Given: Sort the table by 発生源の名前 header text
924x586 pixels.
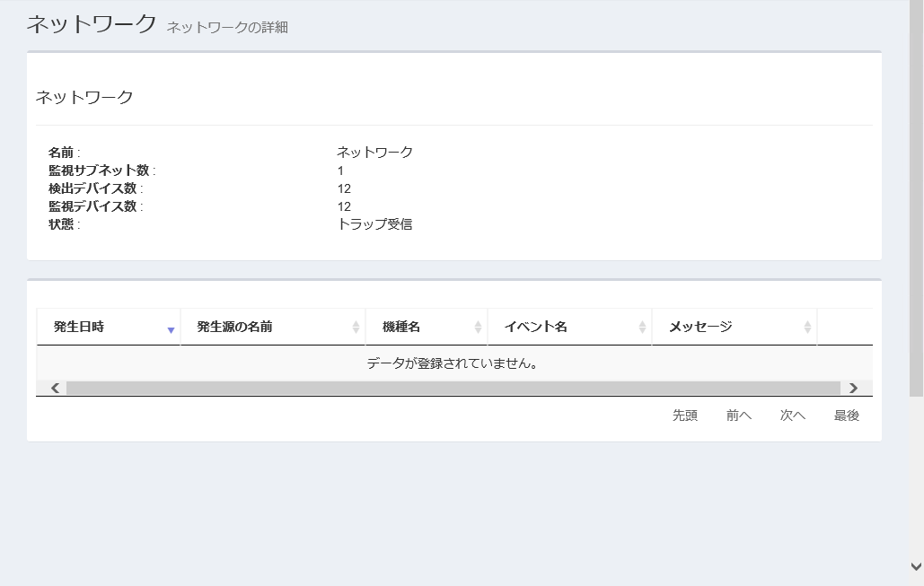Looking at the screenshot, I should 234,327.
